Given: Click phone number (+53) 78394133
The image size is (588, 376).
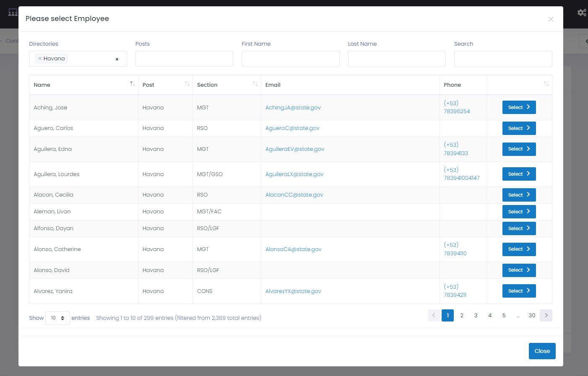Looking at the screenshot, I should (456, 149).
